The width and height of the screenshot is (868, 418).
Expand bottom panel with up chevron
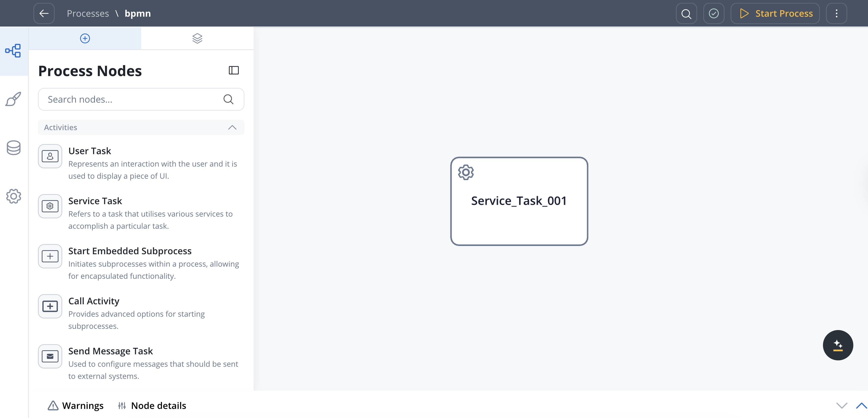point(861,406)
